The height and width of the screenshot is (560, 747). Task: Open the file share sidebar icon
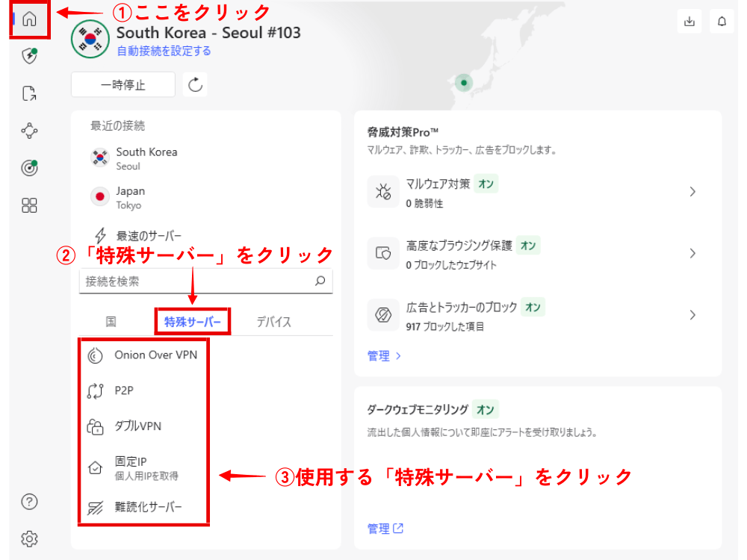click(x=29, y=93)
